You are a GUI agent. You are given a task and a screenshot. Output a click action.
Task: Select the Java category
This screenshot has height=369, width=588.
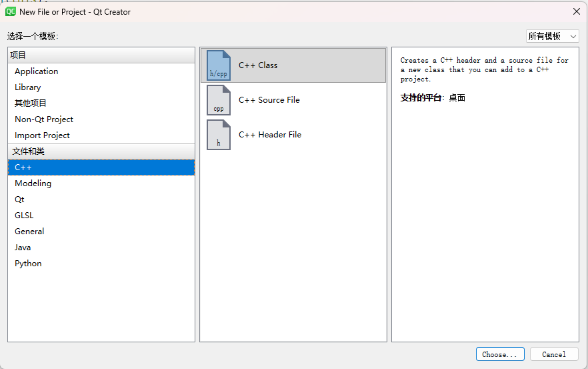101,248
